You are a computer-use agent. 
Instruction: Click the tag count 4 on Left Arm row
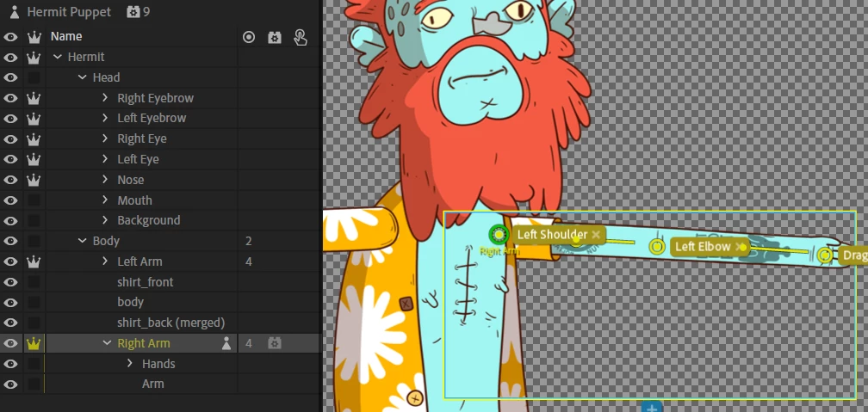point(249,261)
